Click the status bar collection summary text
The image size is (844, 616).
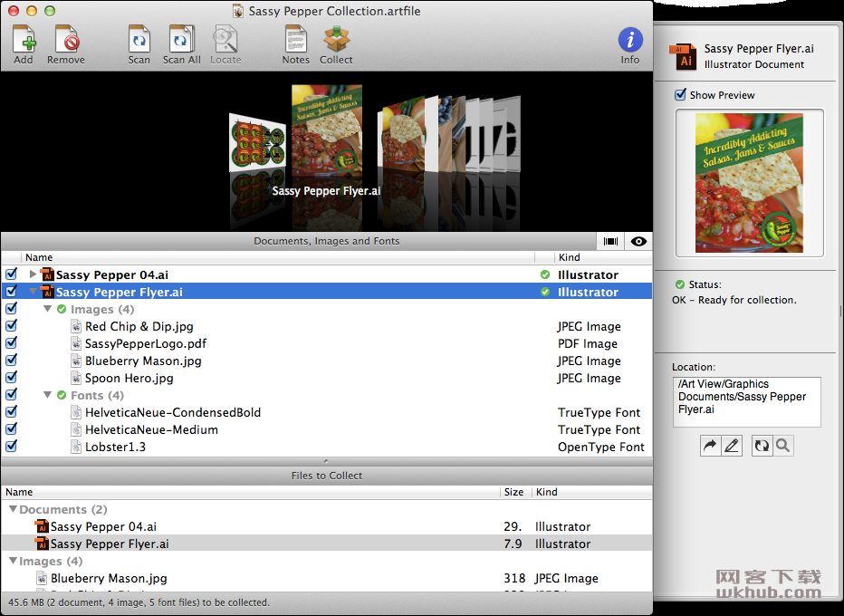139,602
